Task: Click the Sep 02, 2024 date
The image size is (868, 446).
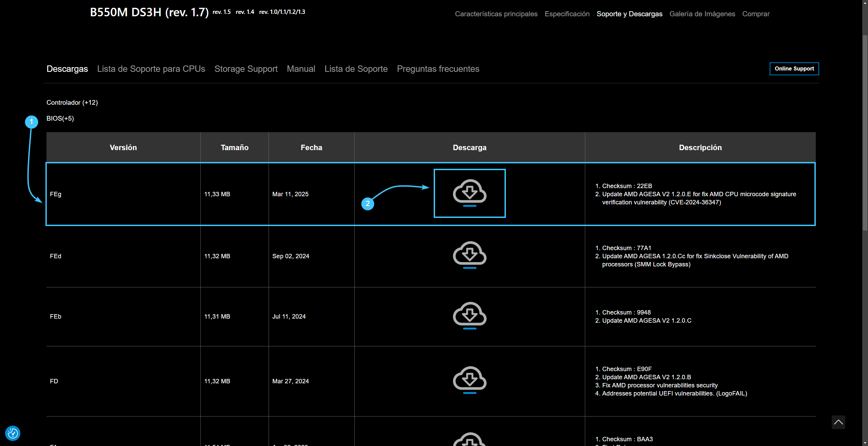Action: point(291,256)
